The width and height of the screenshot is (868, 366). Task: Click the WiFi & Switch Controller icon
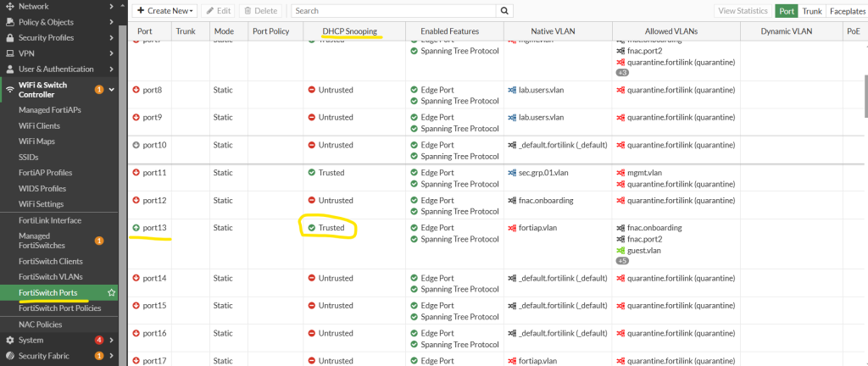9,90
